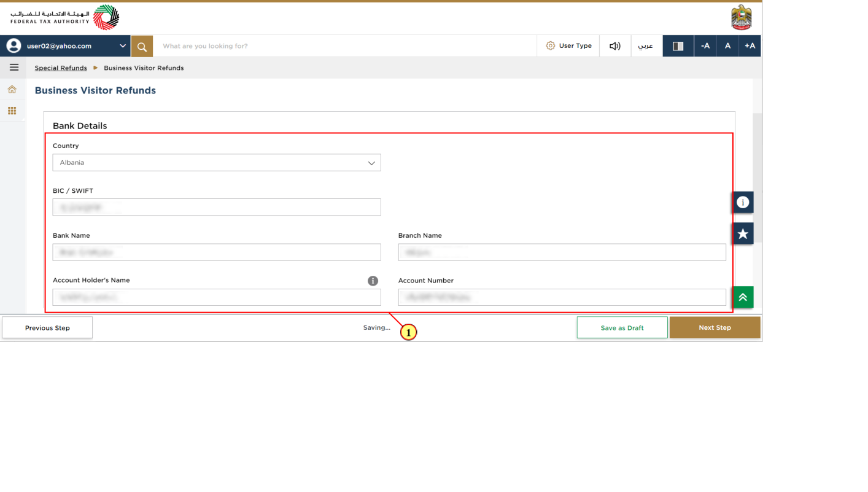Screen dimensions: 868x492
Task: Click the Saving... status text
Action: click(376, 328)
